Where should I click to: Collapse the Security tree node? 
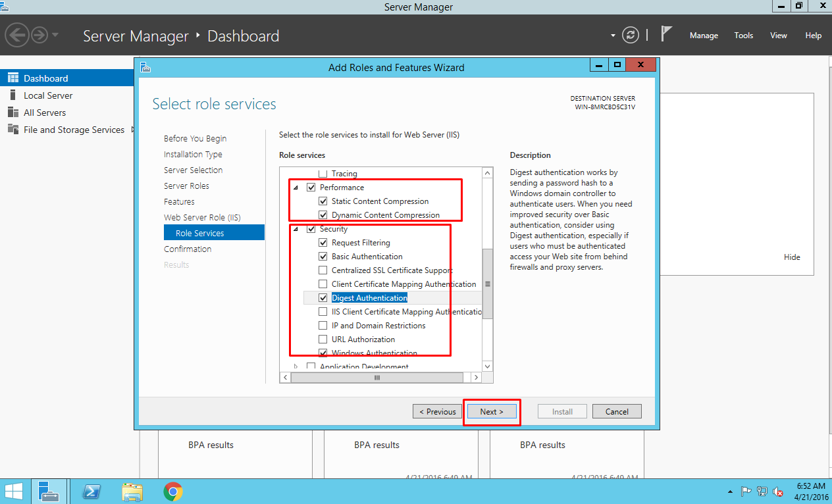click(x=296, y=230)
